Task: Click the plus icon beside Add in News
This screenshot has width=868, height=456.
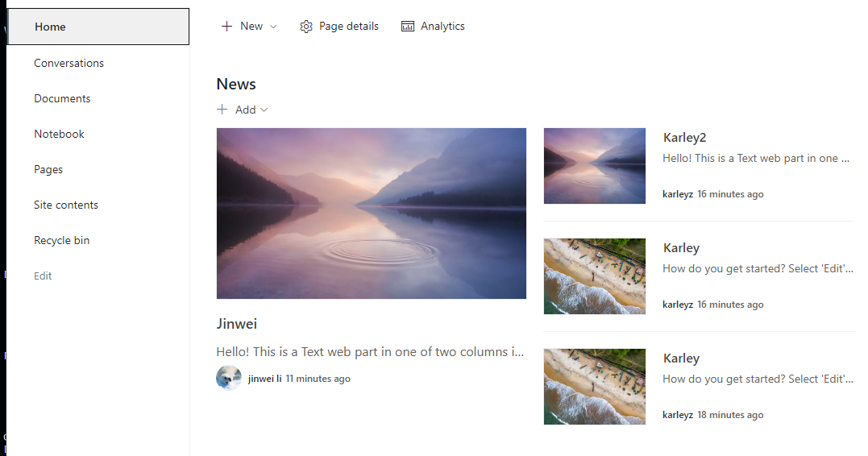Action: 222,109
